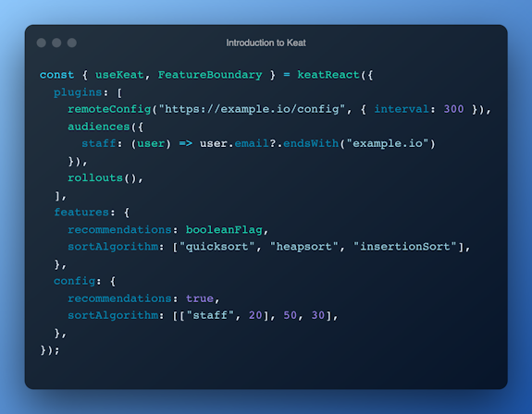The width and height of the screenshot is (532, 414).
Task: Click the useKeat identifier
Action: 119,75
